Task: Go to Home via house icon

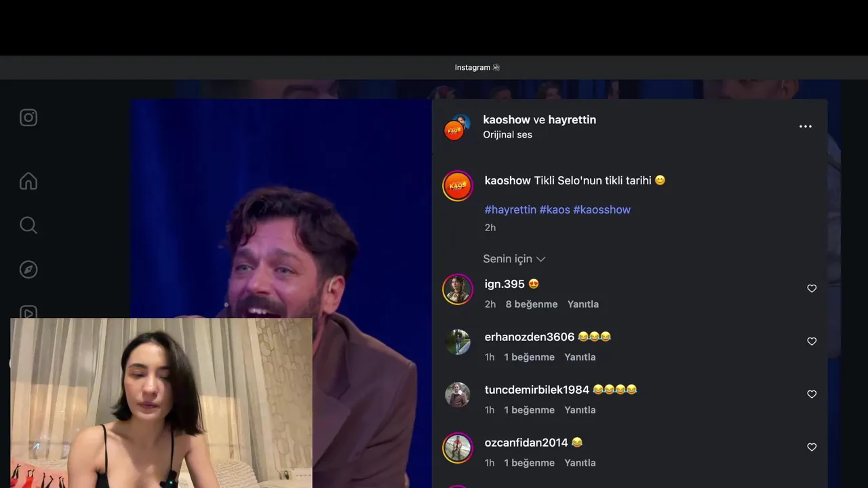Action: coord(28,181)
